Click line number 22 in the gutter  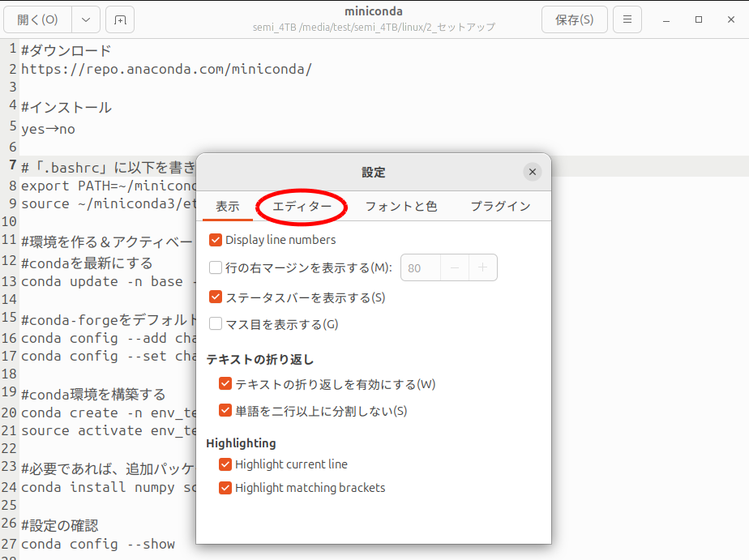(9, 449)
